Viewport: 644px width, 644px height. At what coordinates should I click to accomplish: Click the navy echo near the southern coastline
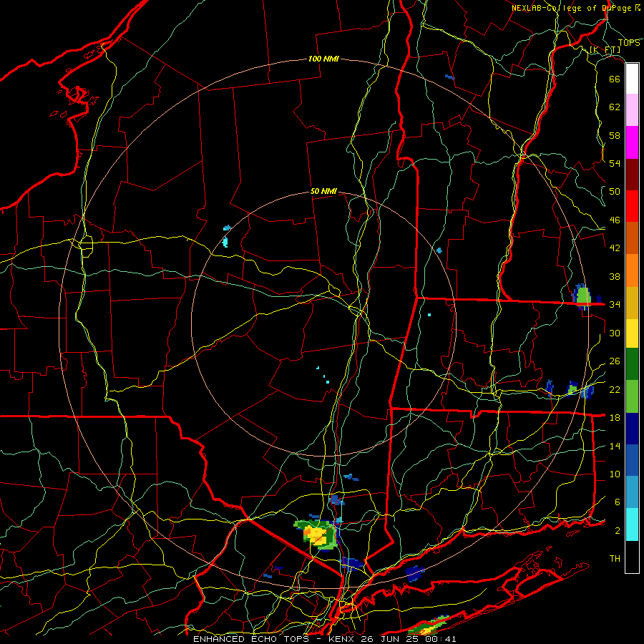(415, 573)
